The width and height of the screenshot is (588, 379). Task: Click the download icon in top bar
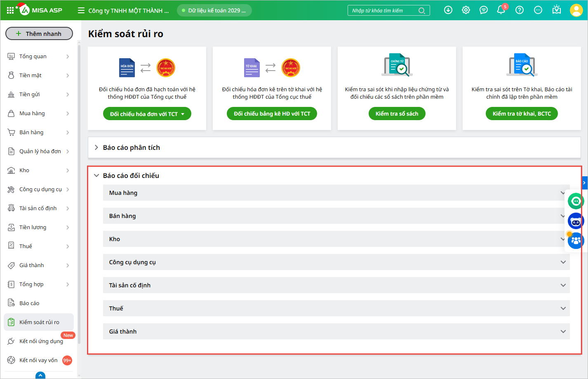[448, 10]
